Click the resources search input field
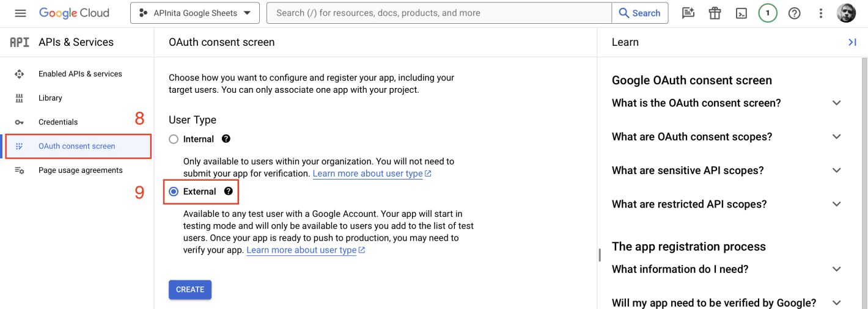This screenshot has width=868, height=309. click(x=439, y=13)
